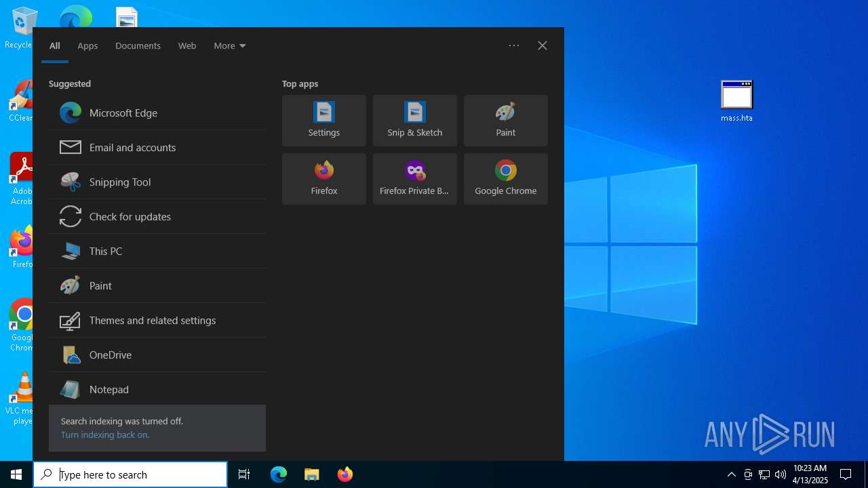Select Check for updates suggestion
This screenshot has height=488, width=868.
157,217
